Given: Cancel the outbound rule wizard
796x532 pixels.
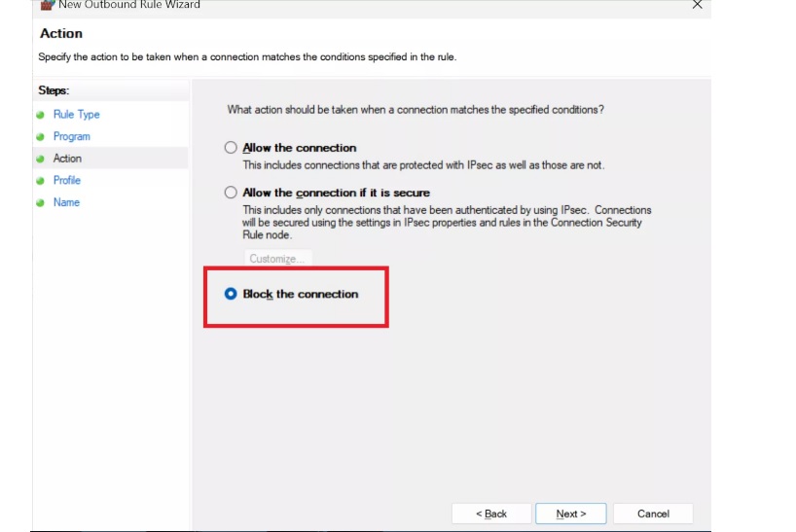Looking at the screenshot, I should (x=653, y=514).
